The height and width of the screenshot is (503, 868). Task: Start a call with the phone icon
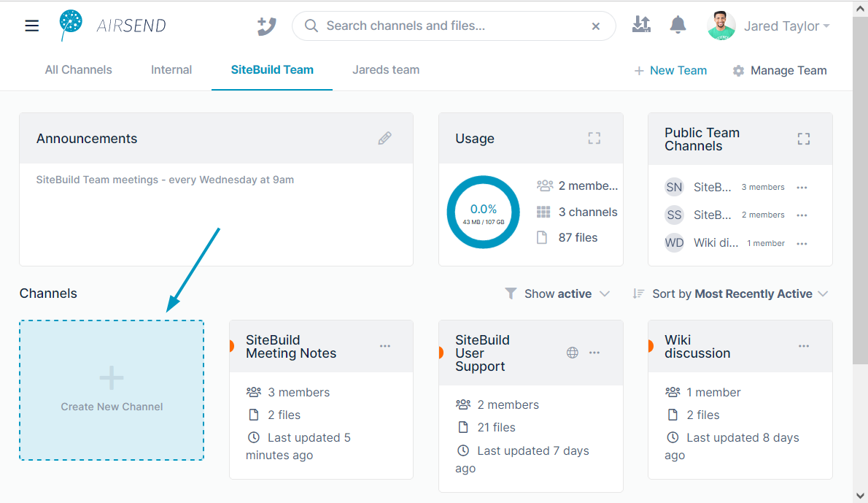pos(267,26)
